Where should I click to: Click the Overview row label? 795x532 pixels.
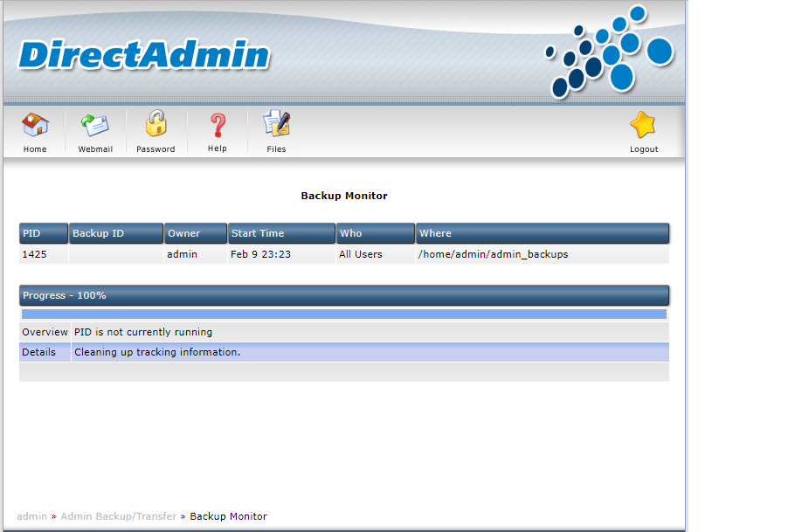point(45,332)
